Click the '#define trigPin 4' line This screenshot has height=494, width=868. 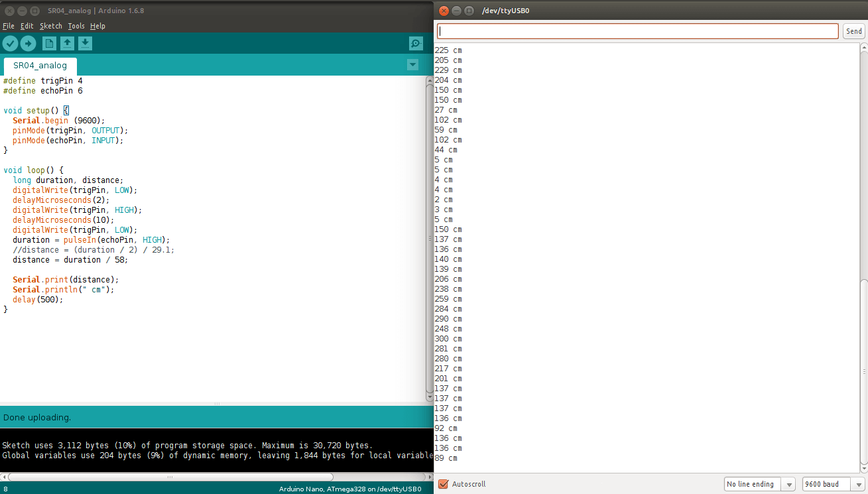[42, 80]
